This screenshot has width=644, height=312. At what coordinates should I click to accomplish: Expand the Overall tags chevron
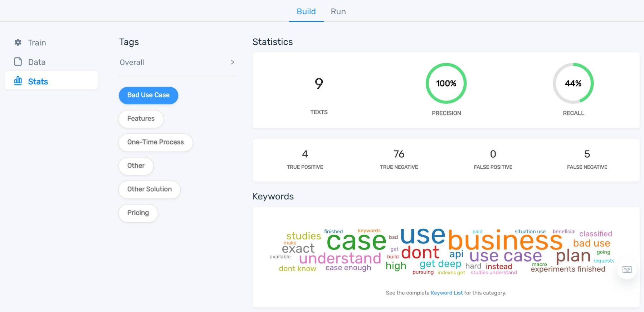point(233,62)
